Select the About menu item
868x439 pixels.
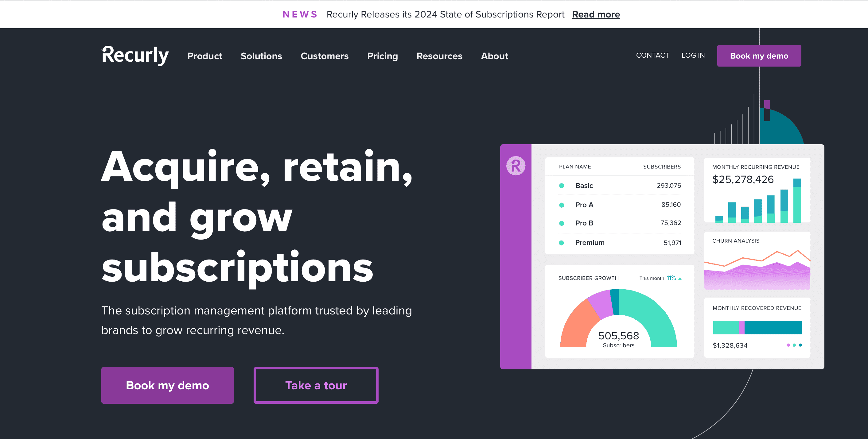click(x=494, y=56)
